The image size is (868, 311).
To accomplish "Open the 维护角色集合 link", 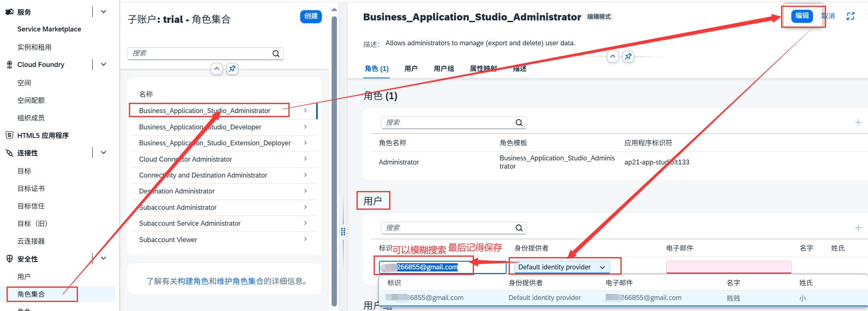I will coord(240,281).
